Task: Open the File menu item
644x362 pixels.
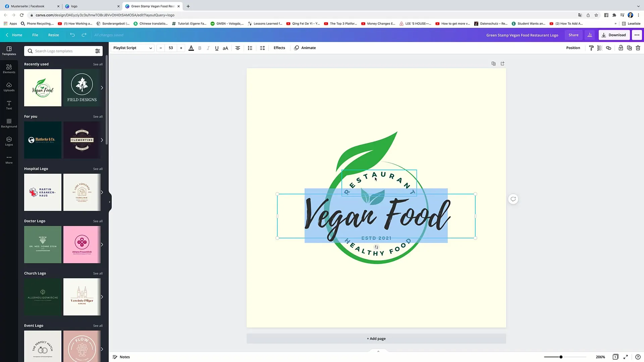Action: [35, 35]
